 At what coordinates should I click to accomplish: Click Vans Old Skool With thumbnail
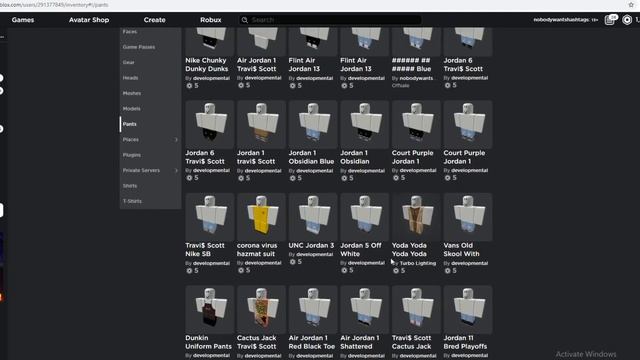click(x=468, y=217)
